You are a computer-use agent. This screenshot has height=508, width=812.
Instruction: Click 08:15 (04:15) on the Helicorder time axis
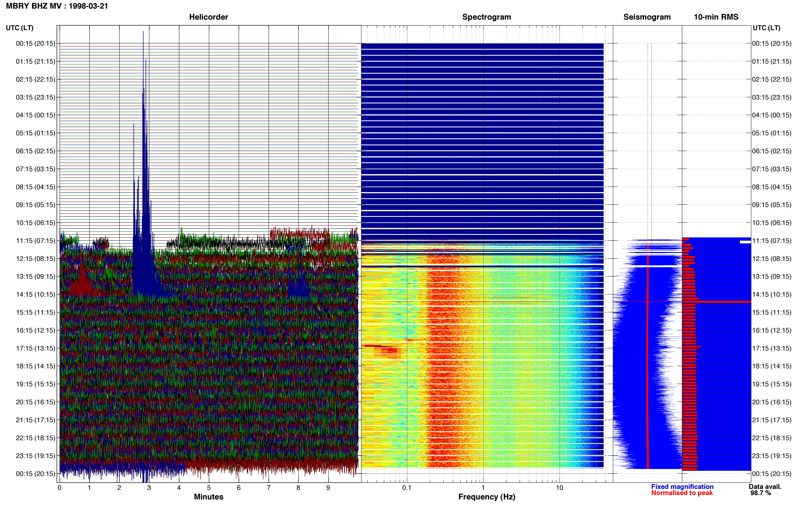pyautogui.click(x=36, y=187)
